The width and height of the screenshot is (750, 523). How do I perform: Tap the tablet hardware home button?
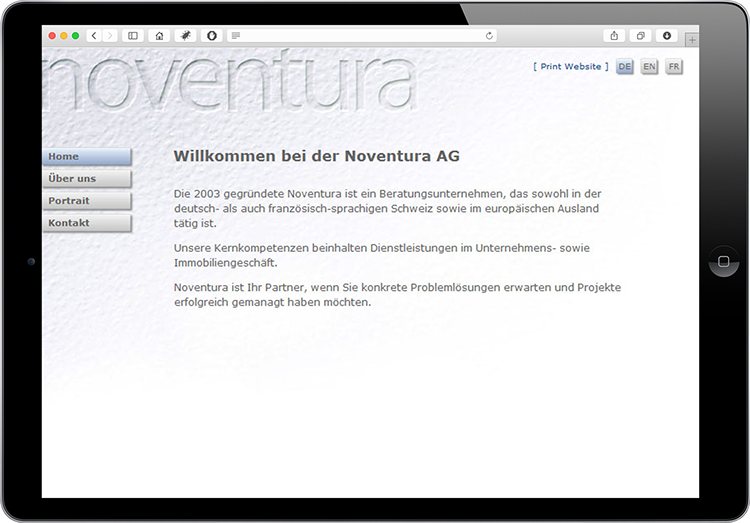[724, 261]
